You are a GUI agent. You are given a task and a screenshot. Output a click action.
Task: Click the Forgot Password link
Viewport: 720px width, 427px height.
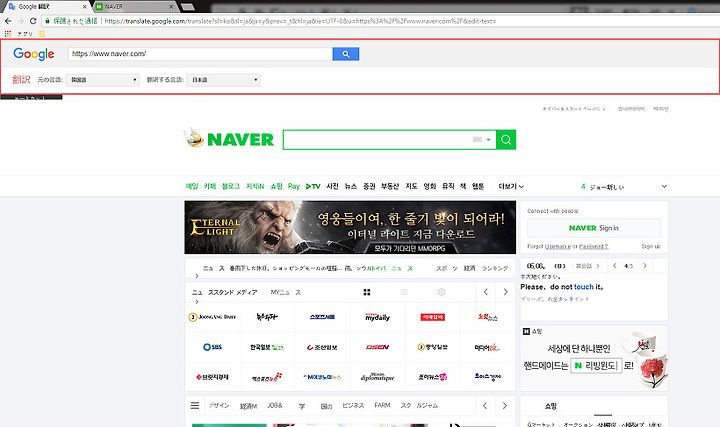[x=593, y=247]
